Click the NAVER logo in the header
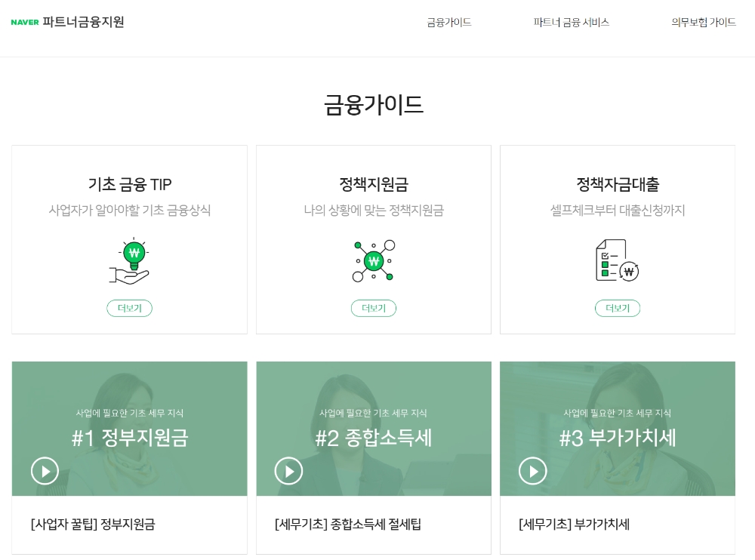Screen dimensions: 755x560 (25, 23)
